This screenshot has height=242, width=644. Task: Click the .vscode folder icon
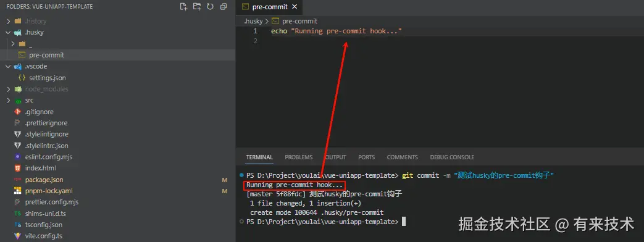point(18,66)
